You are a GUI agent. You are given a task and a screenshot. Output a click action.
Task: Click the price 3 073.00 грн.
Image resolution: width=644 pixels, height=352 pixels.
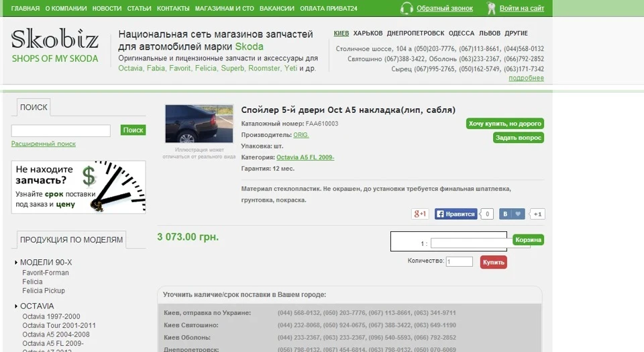(188, 237)
